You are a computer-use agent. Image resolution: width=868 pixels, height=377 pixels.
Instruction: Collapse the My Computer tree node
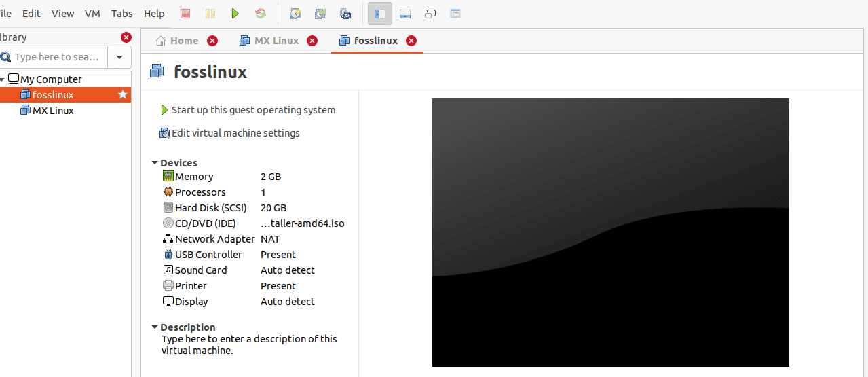[x=3, y=79]
